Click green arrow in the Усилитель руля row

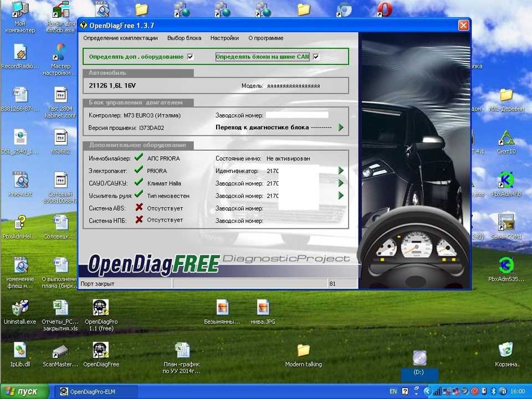pyautogui.click(x=341, y=196)
